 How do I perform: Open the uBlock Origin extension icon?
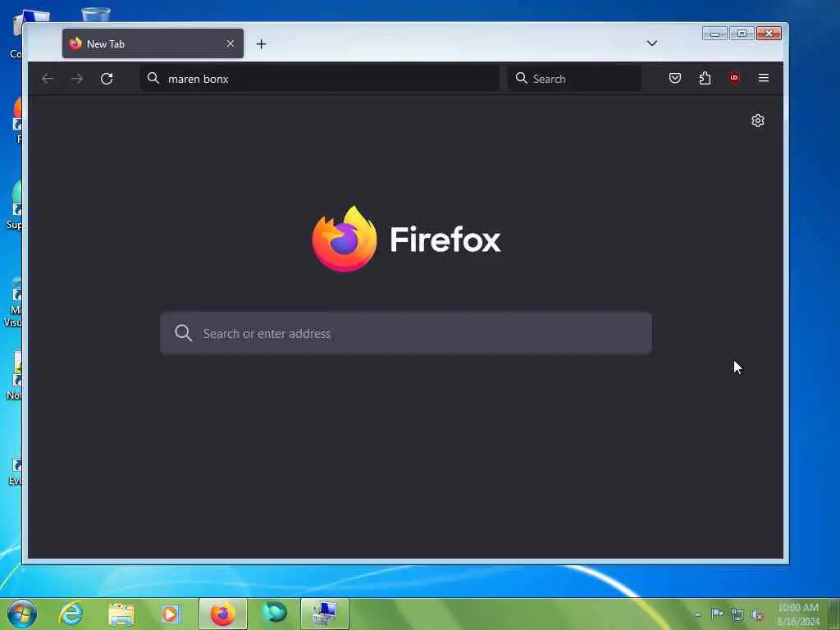point(734,78)
